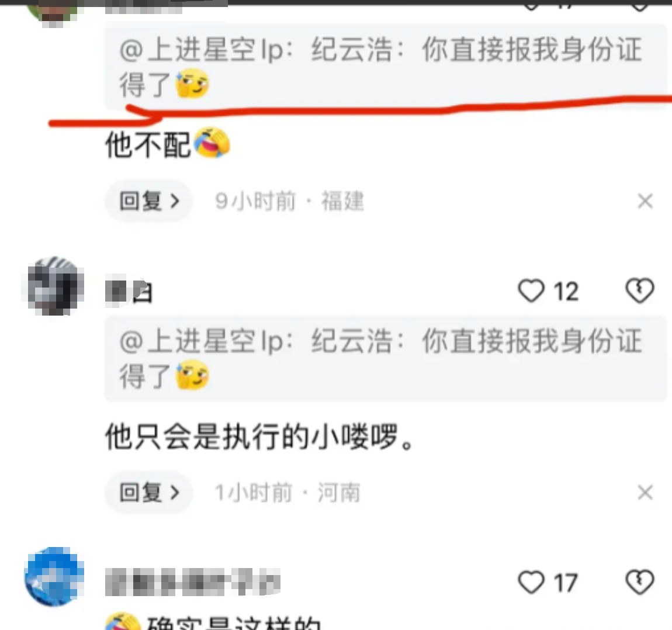View profile of pixelated gray avatar
Viewport: 672px width, 630px height.
tap(53, 286)
